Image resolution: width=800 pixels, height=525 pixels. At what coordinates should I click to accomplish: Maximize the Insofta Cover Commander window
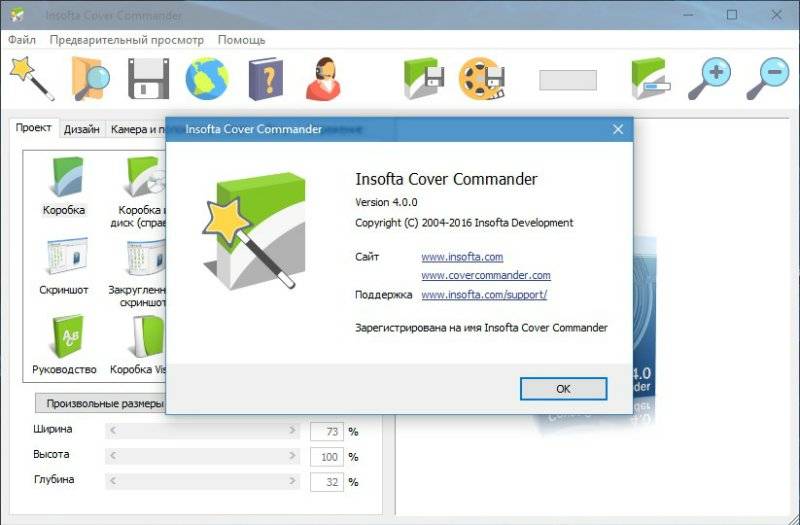pyautogui.click(x=732, y=15)
